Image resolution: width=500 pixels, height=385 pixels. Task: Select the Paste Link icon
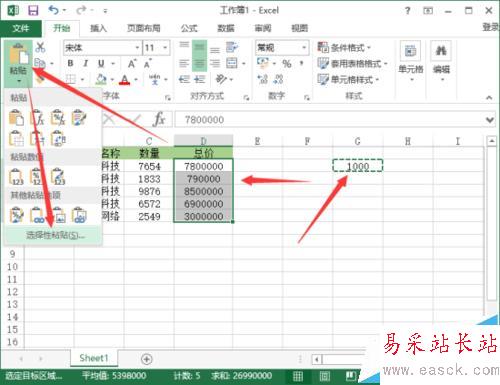coord(37,215)
